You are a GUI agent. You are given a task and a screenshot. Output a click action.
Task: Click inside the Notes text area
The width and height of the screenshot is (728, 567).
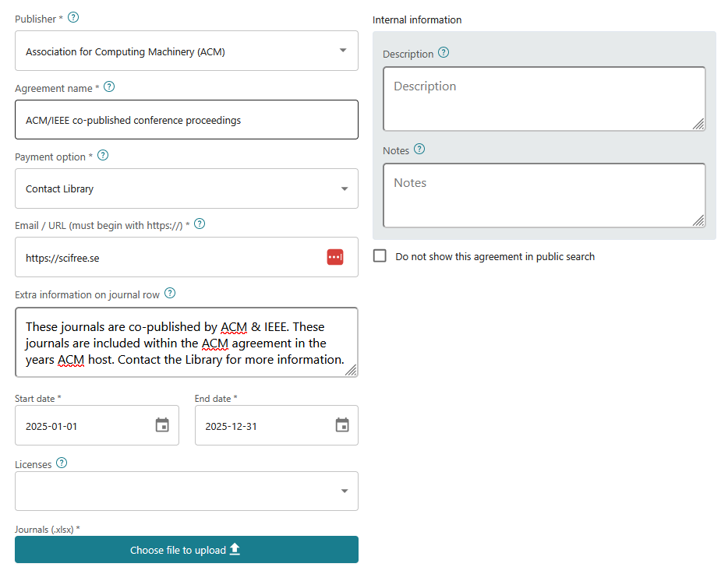coord(543,195)
